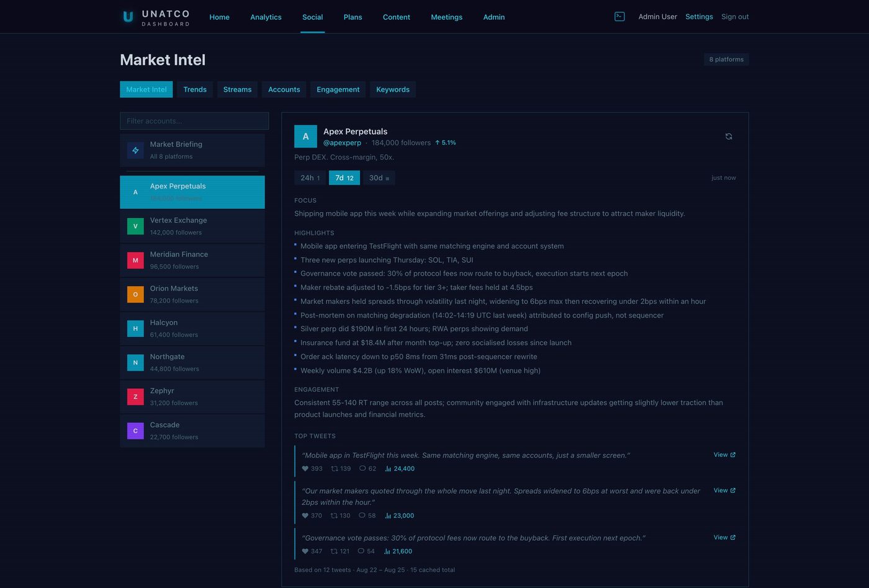This screenshot has width=869, height=588.
Task: Switch to the 30d time range
Action: 379,178
